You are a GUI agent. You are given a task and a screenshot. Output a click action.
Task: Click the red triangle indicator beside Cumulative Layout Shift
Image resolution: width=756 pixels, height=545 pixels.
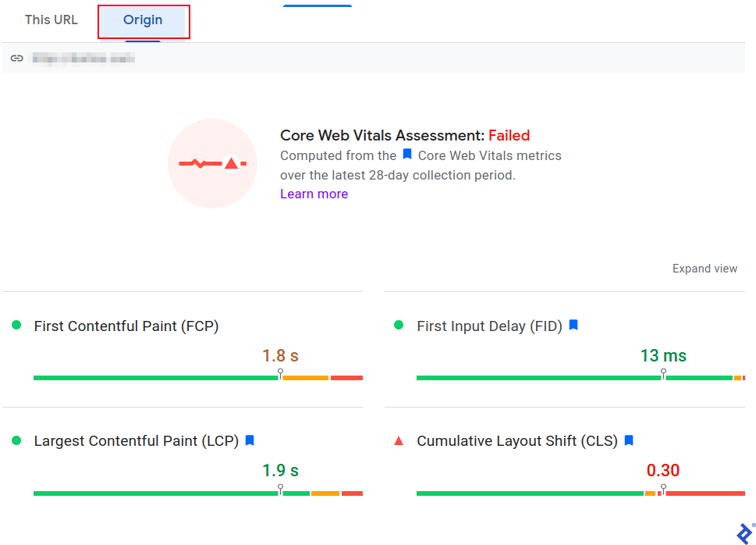tap(399, 440)
